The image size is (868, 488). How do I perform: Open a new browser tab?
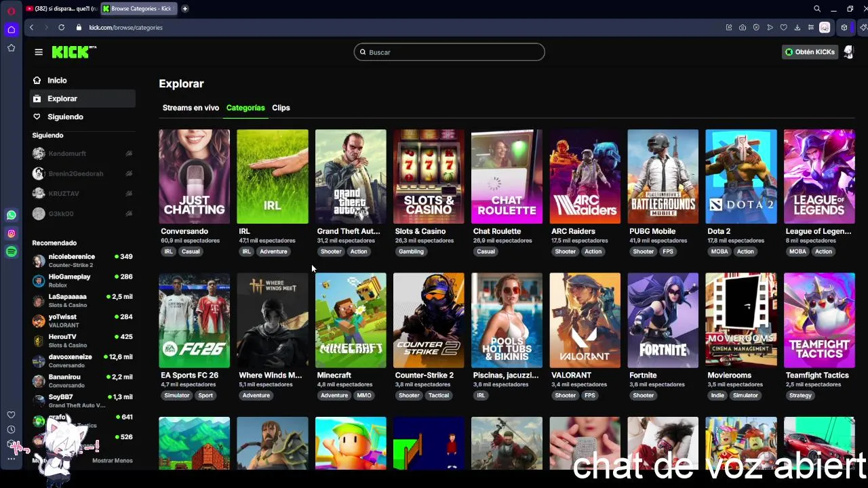pyautogui.click(x=184, y=9)
